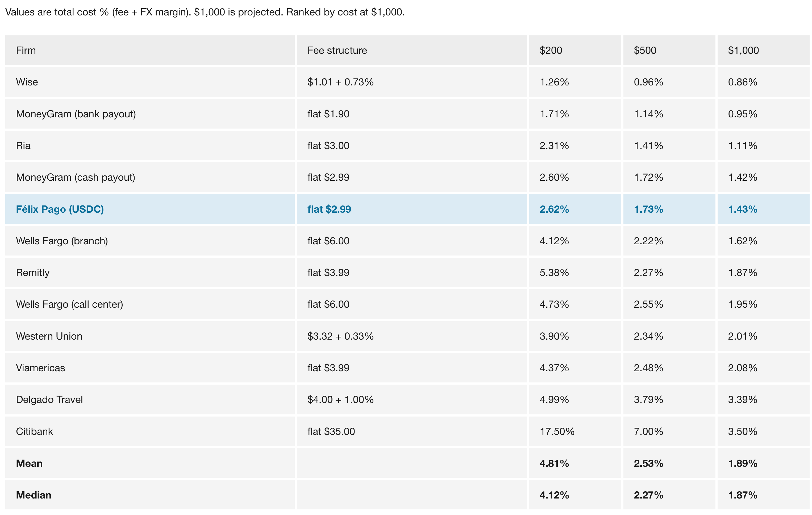Image resolution: width=812 pixels, height=515 pixels.
Task: Click the "Delgado Travel" firm cell
Action: coord(150,399)
